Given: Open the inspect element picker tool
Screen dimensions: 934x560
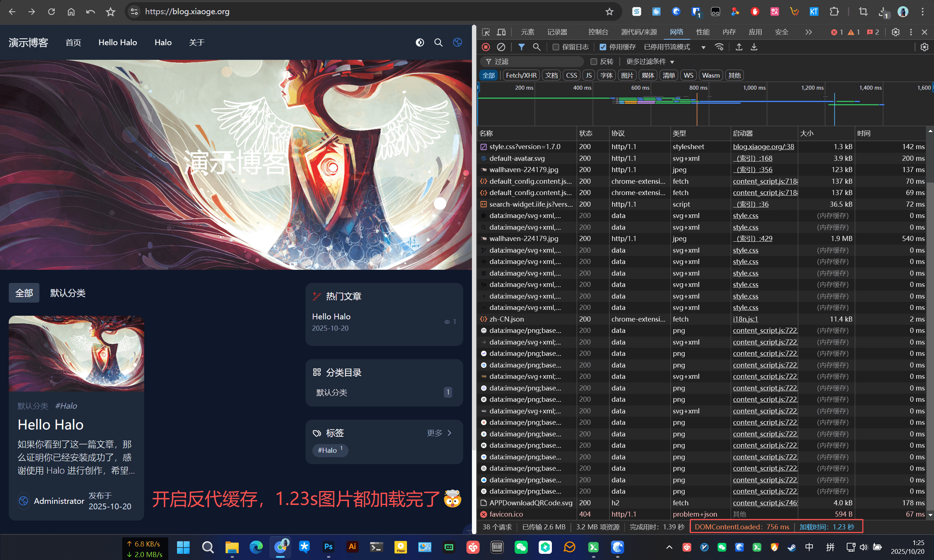Looking at the screenshot, I should pyautogui.click(x=486, y=32).
